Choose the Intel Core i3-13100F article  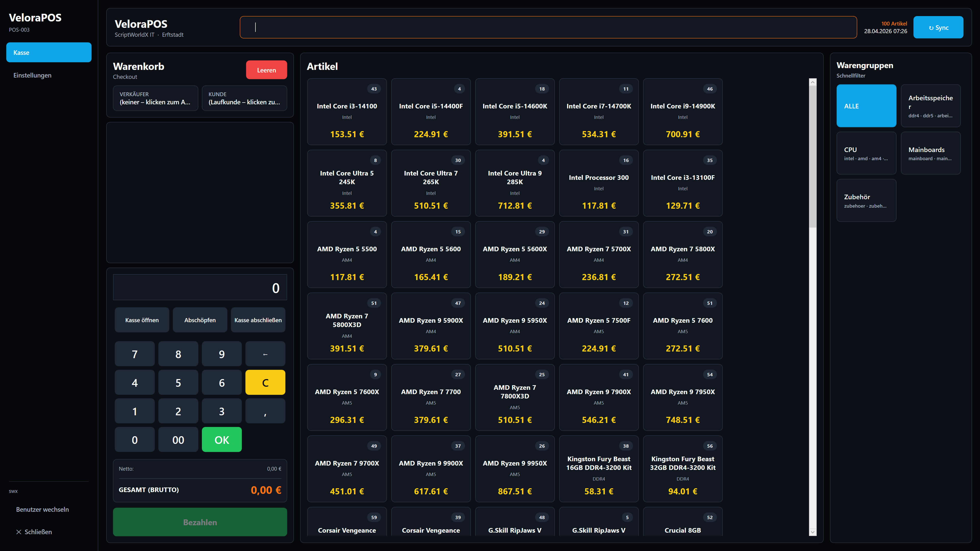[683, 183]
